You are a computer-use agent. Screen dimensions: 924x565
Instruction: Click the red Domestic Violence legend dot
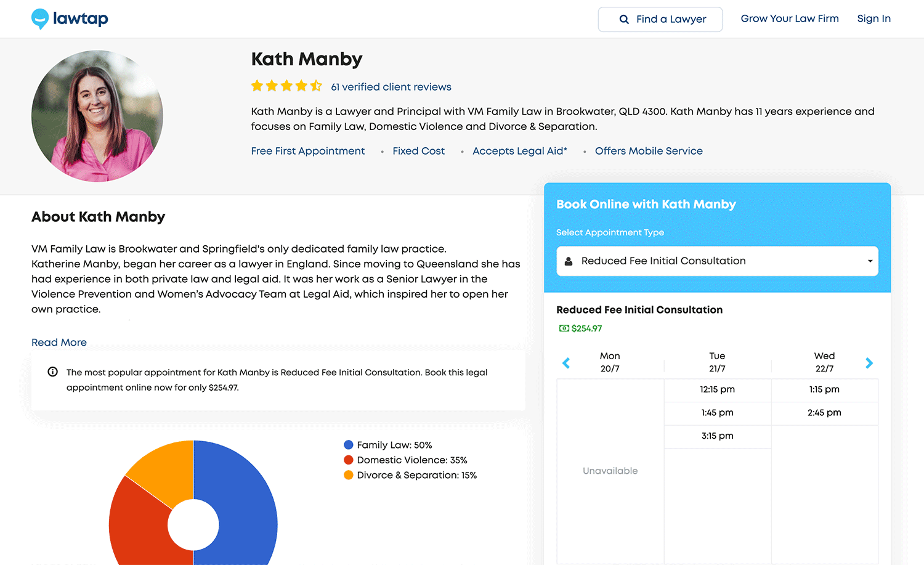(349, 460)
